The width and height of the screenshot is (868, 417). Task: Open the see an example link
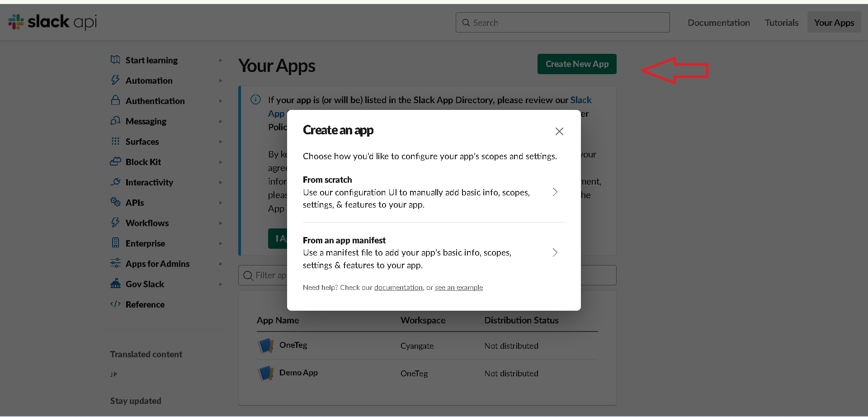click(x=458, y=287)
